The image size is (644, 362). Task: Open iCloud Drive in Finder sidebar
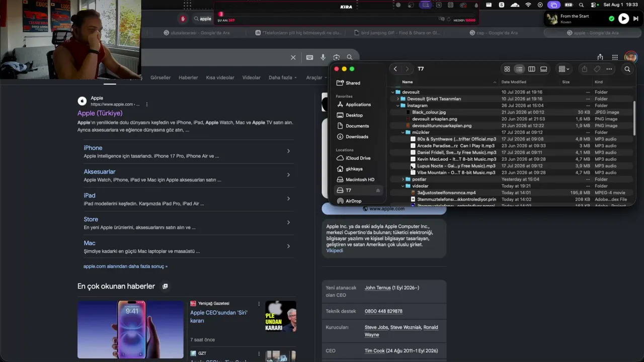[x=358, y=158]
